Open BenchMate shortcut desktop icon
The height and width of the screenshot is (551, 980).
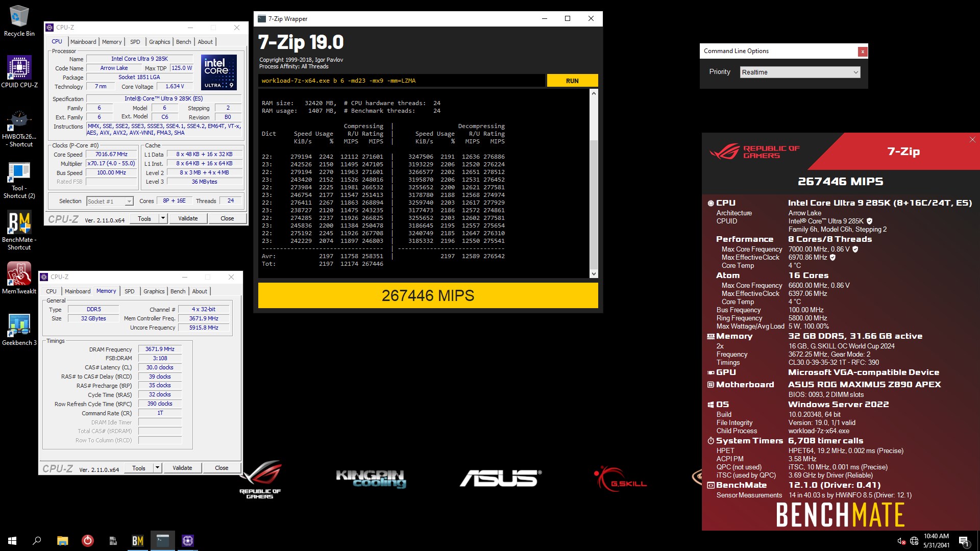click(x=19, y=231)
